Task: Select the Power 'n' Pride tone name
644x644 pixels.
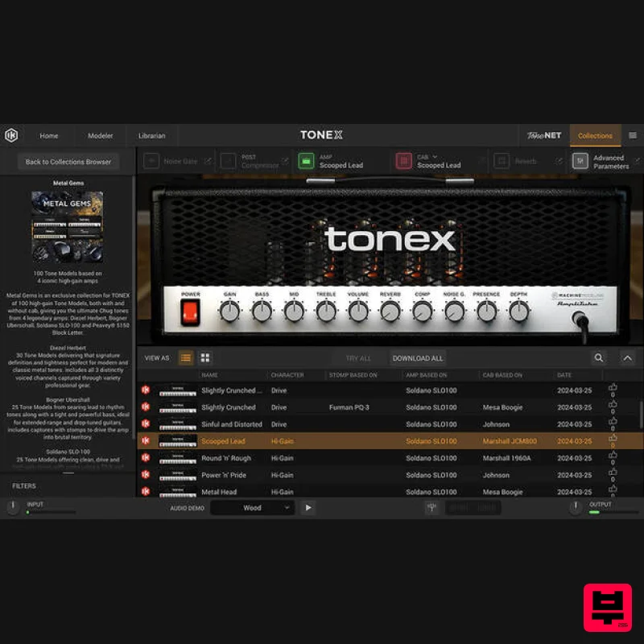Action: [x=224, y=475]
